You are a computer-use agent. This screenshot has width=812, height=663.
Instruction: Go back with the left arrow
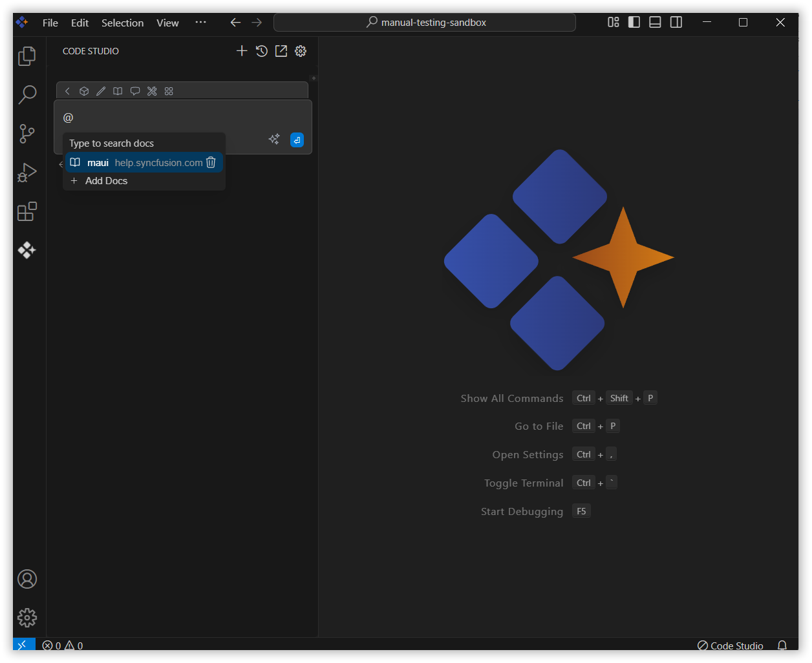pyautogui.click(x=235, y=23)
